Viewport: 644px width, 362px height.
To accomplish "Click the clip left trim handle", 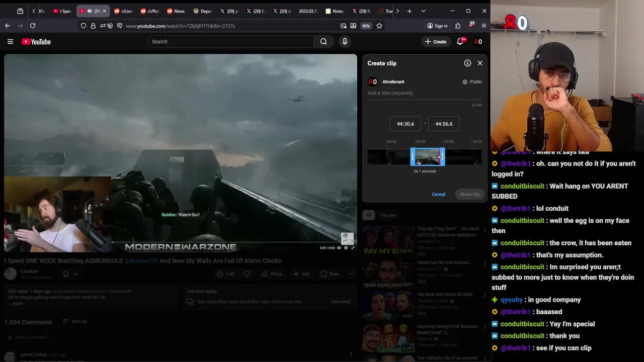I will pyautogui.click(x=413, y=157).
